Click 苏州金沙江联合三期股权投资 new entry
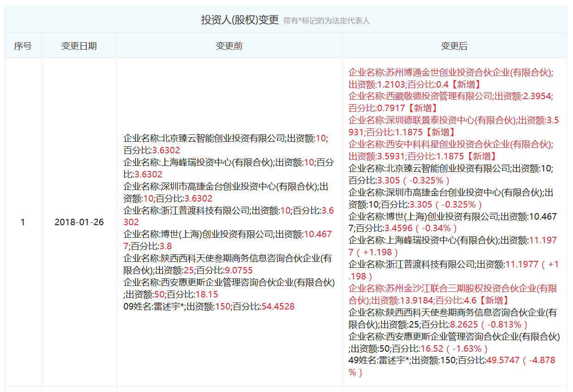 click(x=453, y=295)
